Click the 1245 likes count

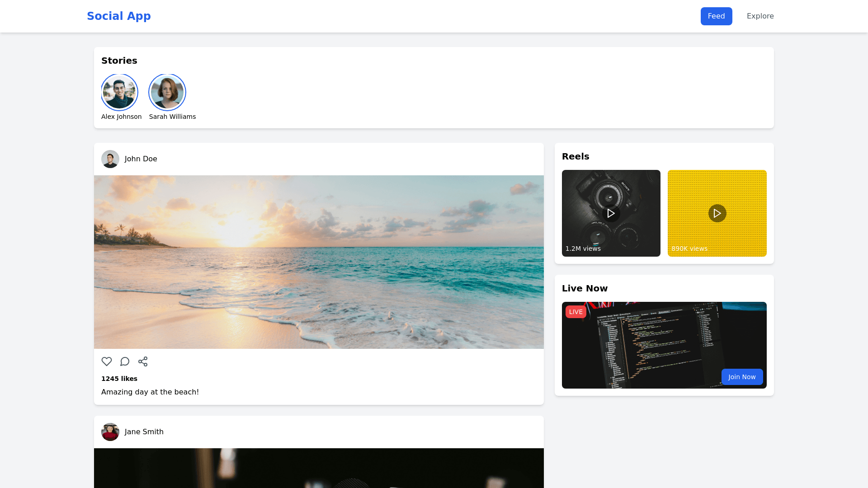coord(119,379)
